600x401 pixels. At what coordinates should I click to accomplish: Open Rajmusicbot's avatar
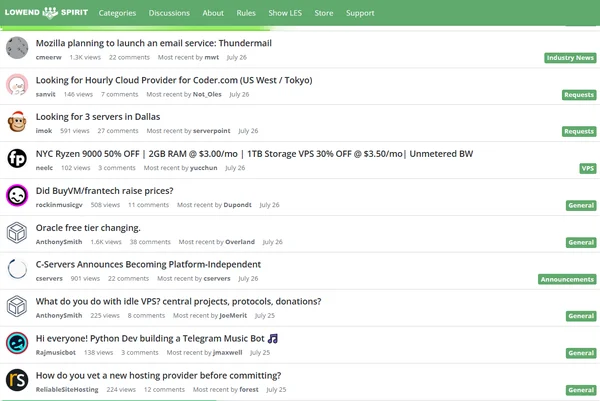point(17,343)
